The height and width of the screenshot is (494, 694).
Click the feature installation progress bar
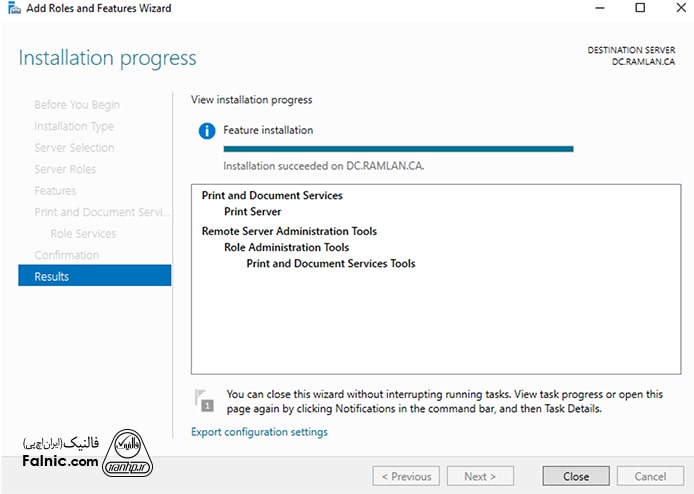tap(398, 149)
